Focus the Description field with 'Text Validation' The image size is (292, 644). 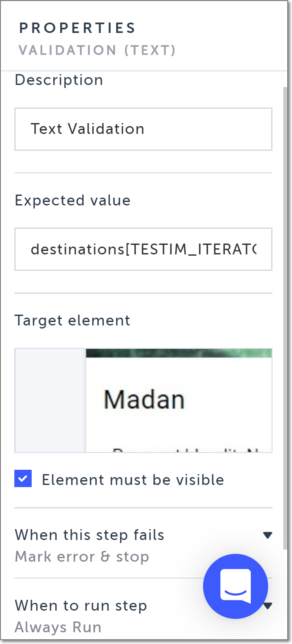pyautogui.click(x=143, y=129)
